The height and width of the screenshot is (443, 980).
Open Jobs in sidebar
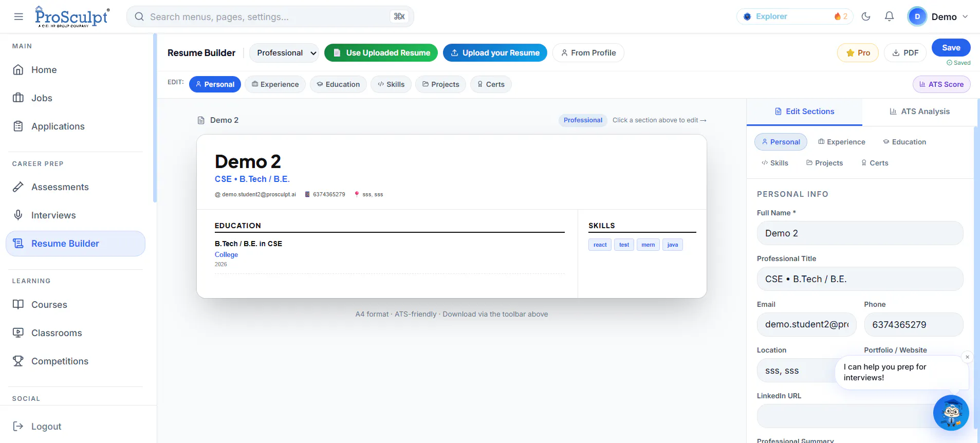(76, 98)
